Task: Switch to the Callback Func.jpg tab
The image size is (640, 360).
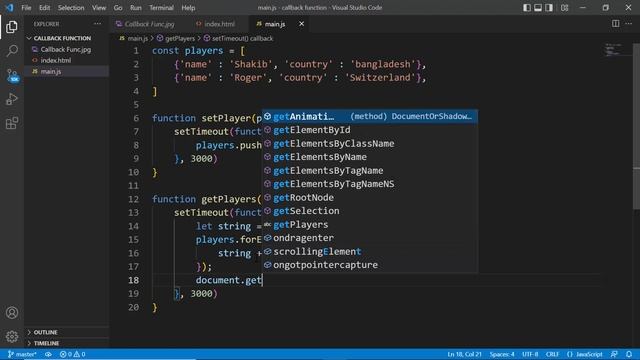Action: (x=149, y=24)
